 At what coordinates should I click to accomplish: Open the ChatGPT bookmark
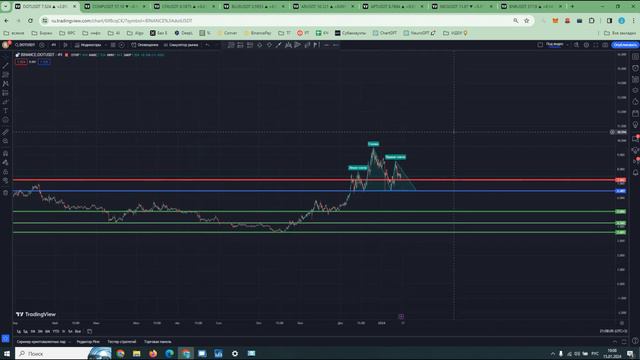coord(384,33)
